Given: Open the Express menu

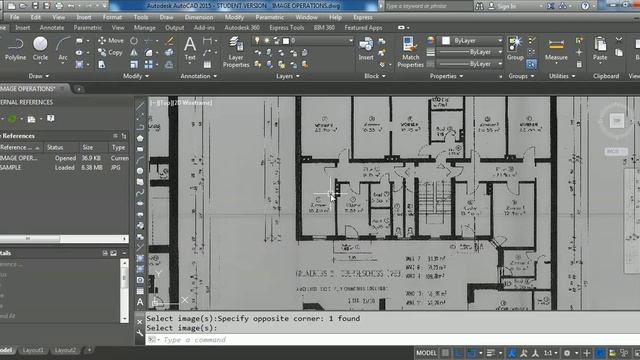Looking at the screenshot, I should pos(362,17).
